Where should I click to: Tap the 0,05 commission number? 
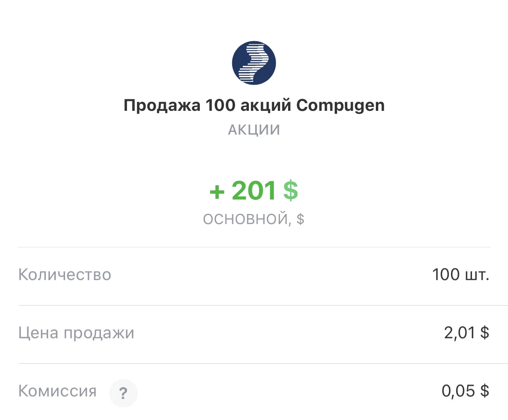(458, 391)
